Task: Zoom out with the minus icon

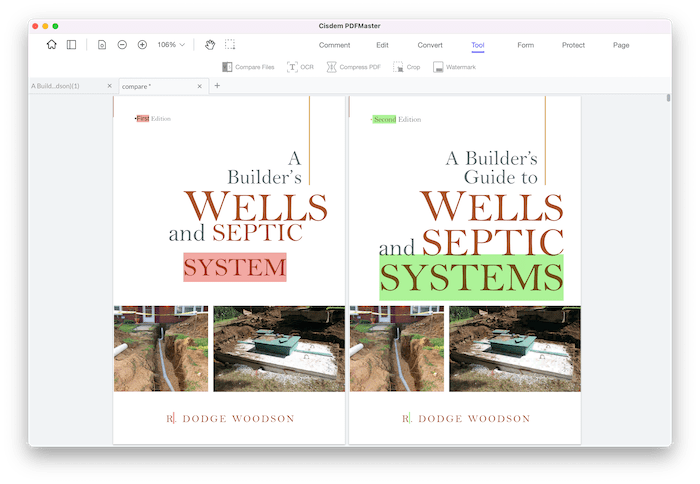Action: click(x=122, y=45)
